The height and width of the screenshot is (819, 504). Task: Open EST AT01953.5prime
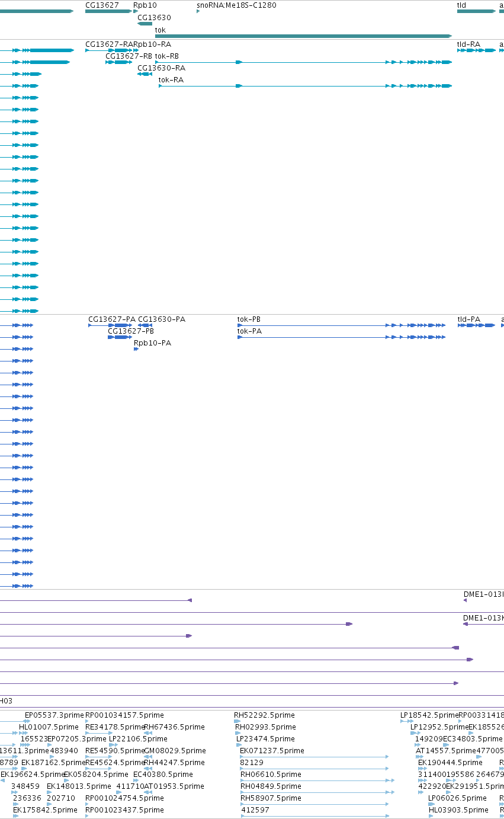(x=174, y=786)
